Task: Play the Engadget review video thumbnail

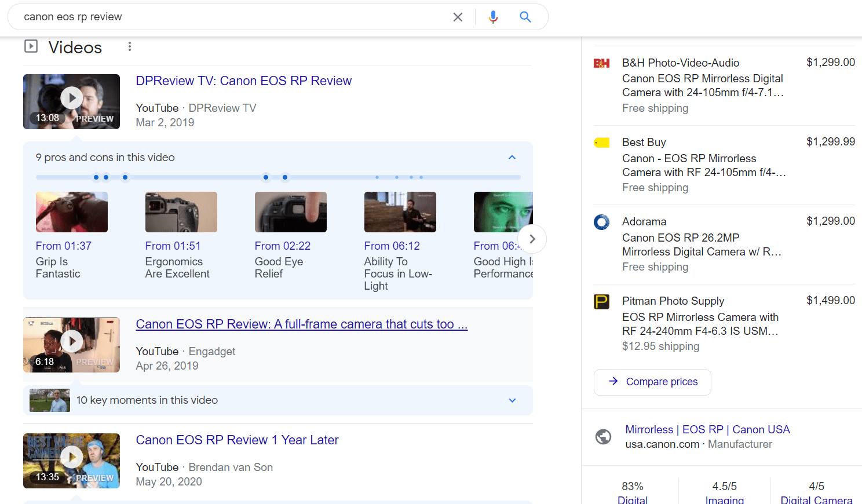Action: pos(71,345)
